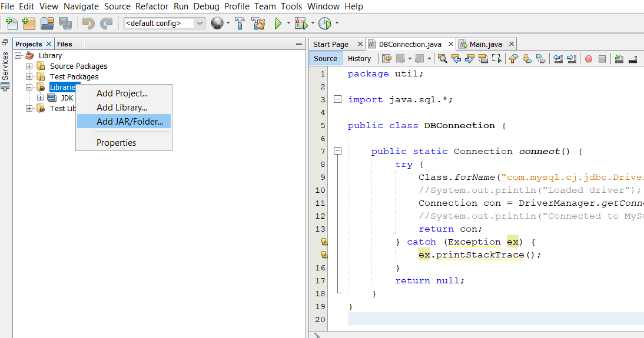The width and height of the screenshot is (644, 338).
Task: Choose Add Project... from context menu
Action: (124, 93)
